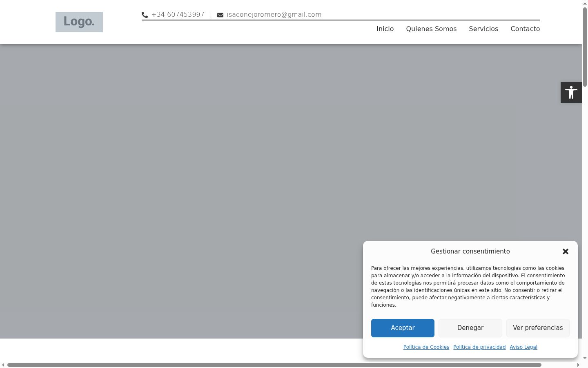Click the vertical scrollbar down arrow
Screen dimensions: 588x368
pyautogui.click(x=585, y=358)
